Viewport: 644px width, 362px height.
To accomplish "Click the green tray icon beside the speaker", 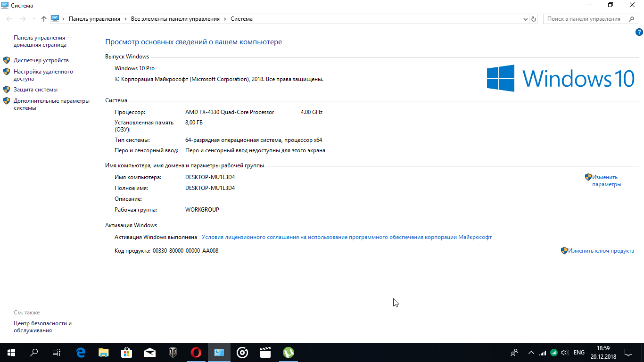I will point(554,353).
